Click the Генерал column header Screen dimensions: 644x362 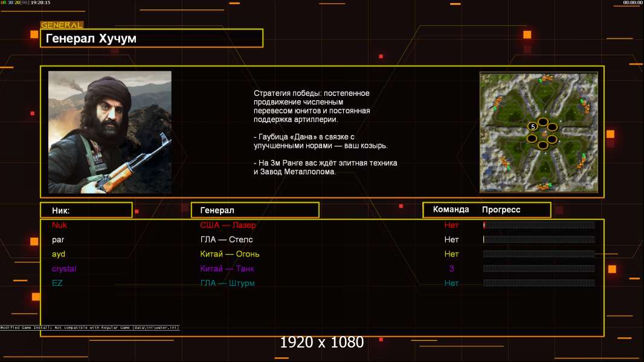pyautogui.click(x=255, y=210)
